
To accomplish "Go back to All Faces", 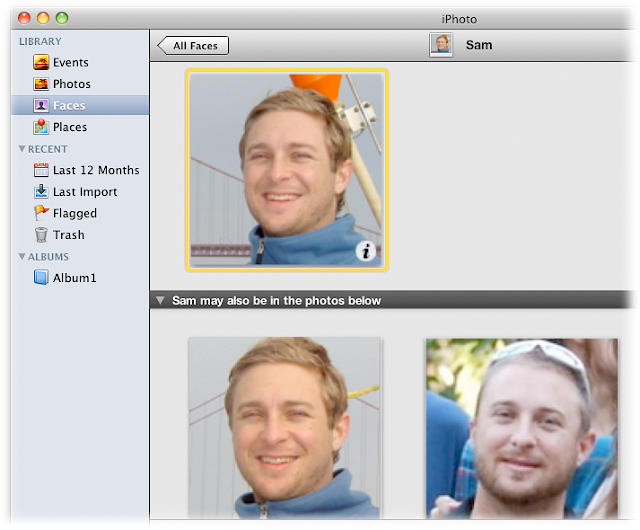I will [x=193, y=45].
